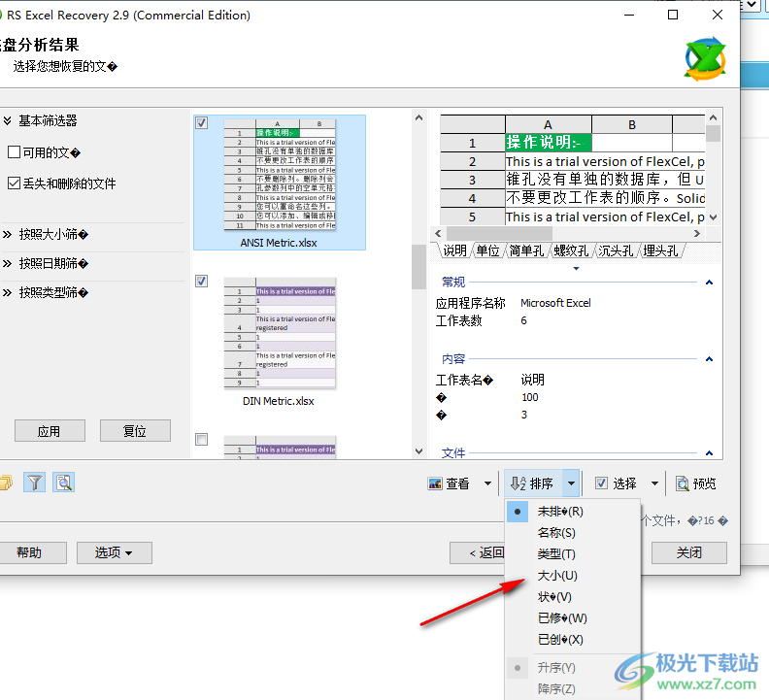Click the 预览 preview icon
Screen dimensions: 769x700
point(683,483)
